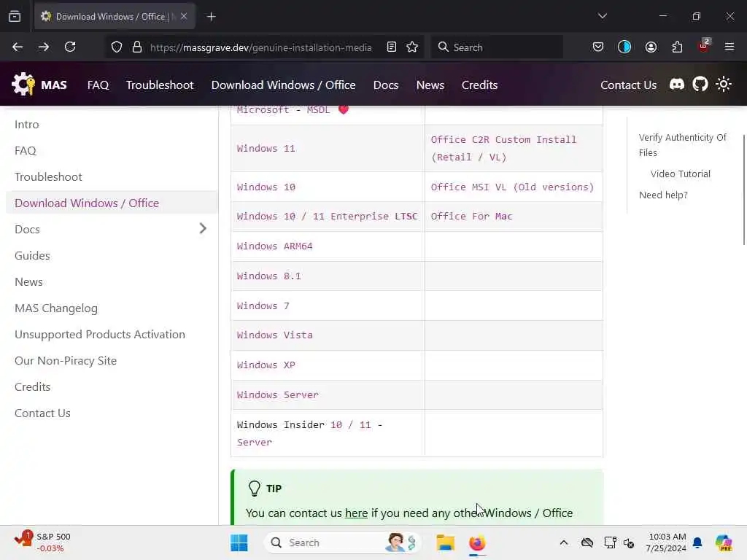Open News in top navigation
This screenshot has width=747, height=560.
[x=430, y=85]
